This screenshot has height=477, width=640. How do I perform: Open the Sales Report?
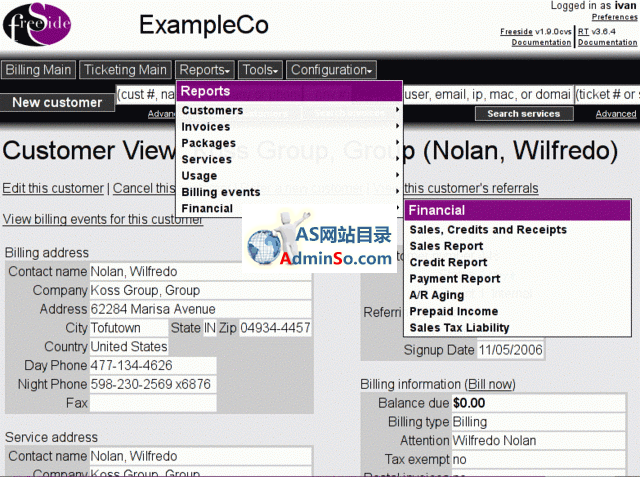tap(446, 246)
